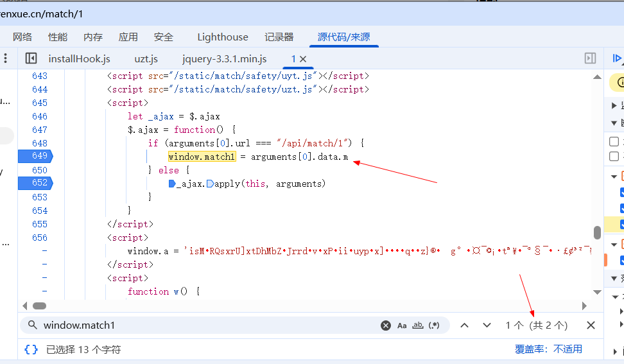Select the 源代码/来源 panel tab
This screenshot has height=364, width=624.
point(344,37)
